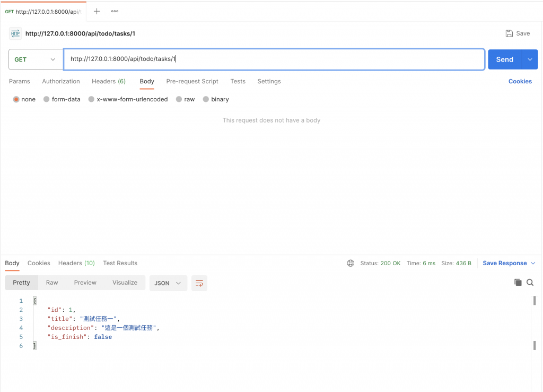Select the raw body option
Image resolution: width=543 pixels, height=392 pixels.
point(179,99)
